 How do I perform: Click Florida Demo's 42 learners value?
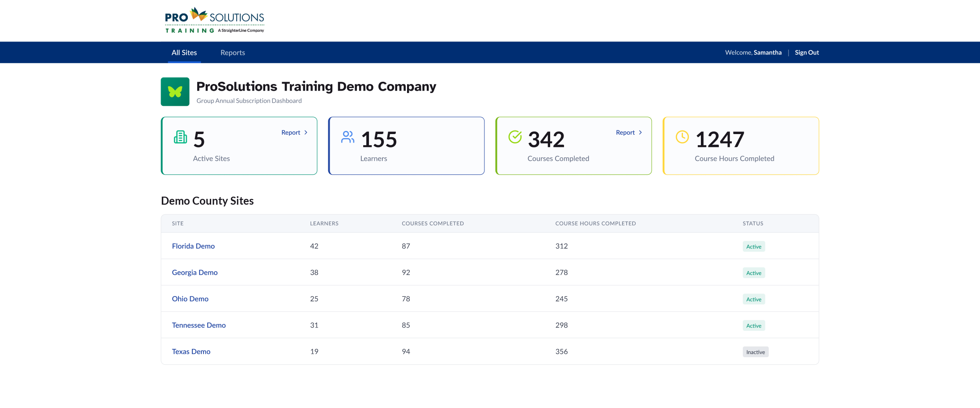(314, 246)
